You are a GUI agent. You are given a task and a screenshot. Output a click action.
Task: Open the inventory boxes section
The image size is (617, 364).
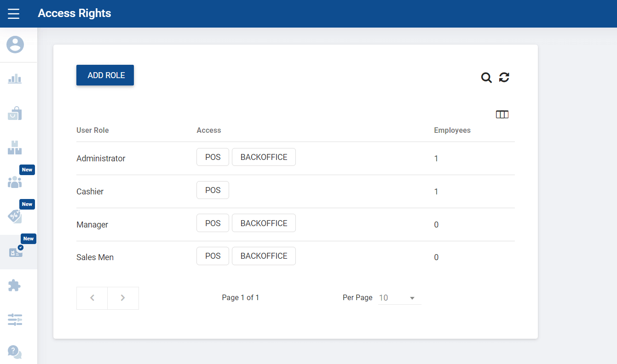[x=15, y=148]
